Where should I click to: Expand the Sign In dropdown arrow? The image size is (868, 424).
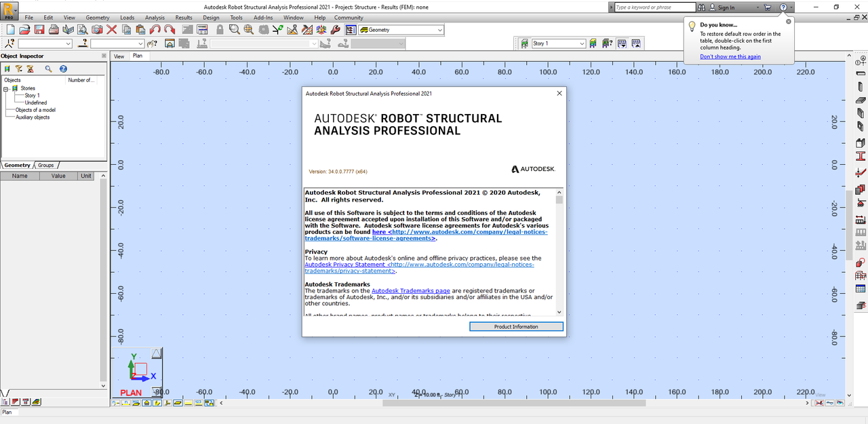tap(758, 7)
